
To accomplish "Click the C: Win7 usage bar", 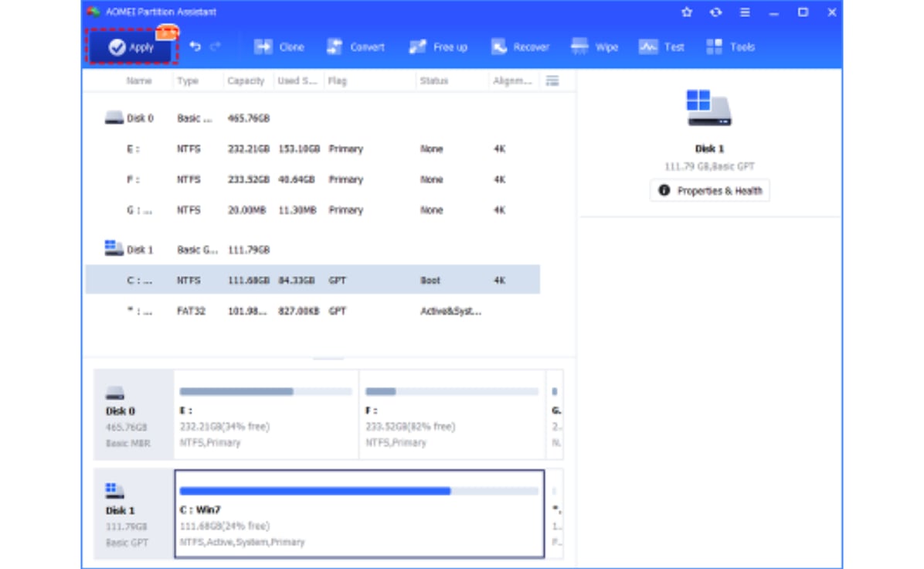I will tap(359, 491).
